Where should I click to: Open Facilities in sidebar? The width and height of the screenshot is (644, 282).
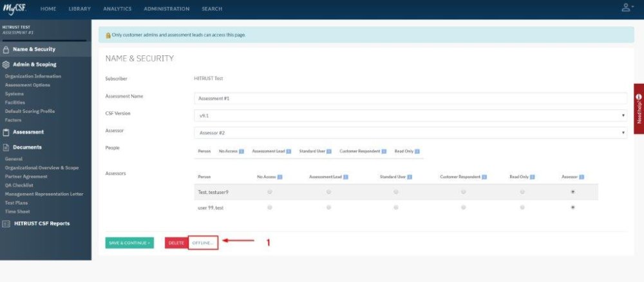(x=15, y=102)
